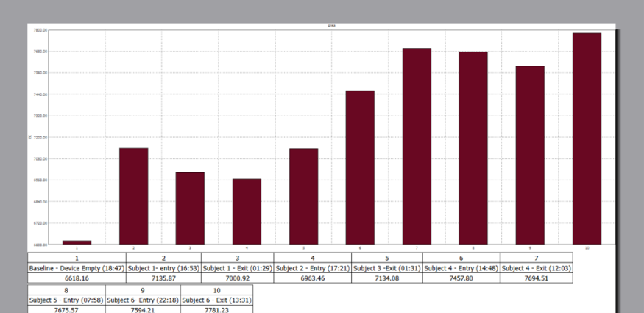This screenshot has height=313, width=644.
Task: Click the value 6963.46
Action: (x=313, y=278)
